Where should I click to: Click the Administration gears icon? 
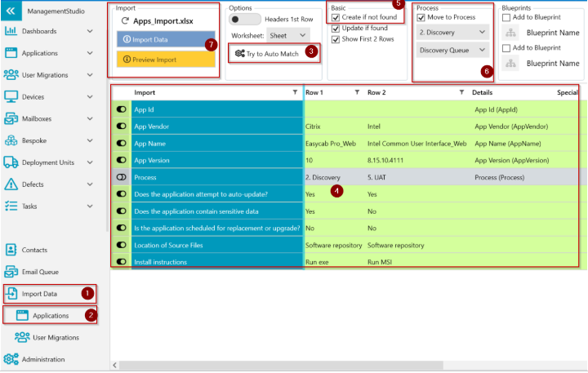(x=11, y=359)
